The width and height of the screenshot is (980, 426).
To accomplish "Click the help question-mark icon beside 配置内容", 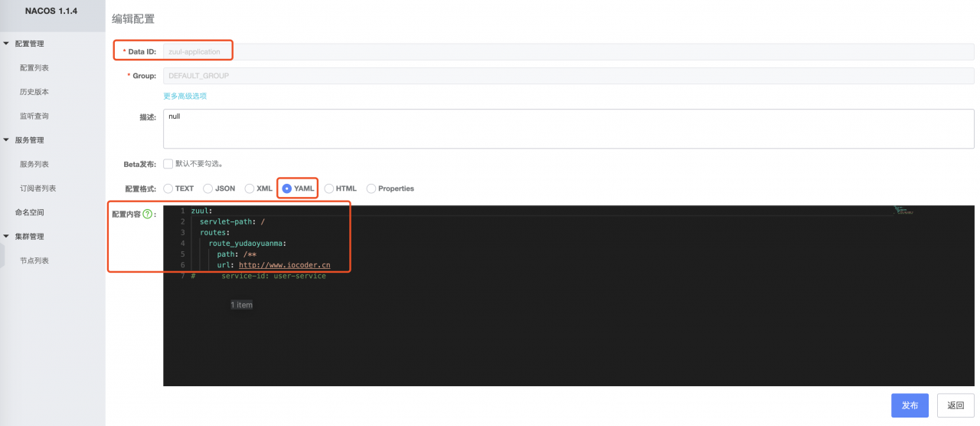I will (x=147, y=215).
